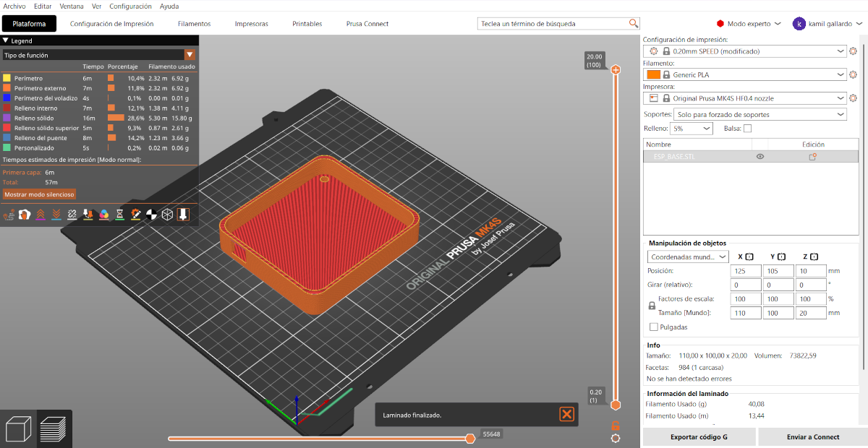The image size is (868, 448).
Task: Click reset toggle next to X label
Action: tap(749, 257)
